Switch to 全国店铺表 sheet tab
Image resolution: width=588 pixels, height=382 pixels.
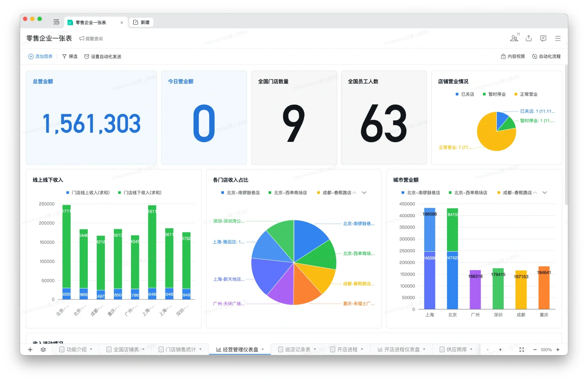(126, 349)
